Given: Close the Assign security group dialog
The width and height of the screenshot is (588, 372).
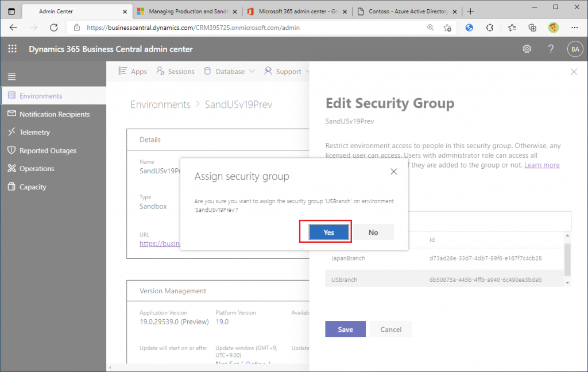Looking at the screenshot, I should pyautogui.click(x=393, y=172).
